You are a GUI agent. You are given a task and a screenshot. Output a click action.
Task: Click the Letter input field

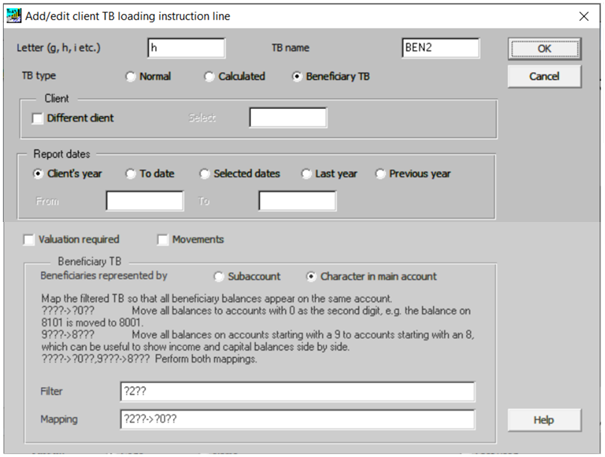coord(186,48)
